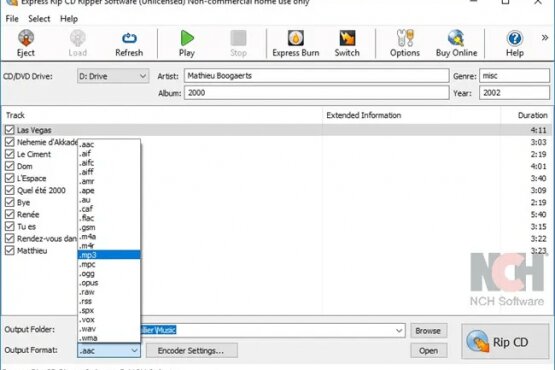Choose .aiff from format list
Screen dimensions: 555x370
pos(109,172)
